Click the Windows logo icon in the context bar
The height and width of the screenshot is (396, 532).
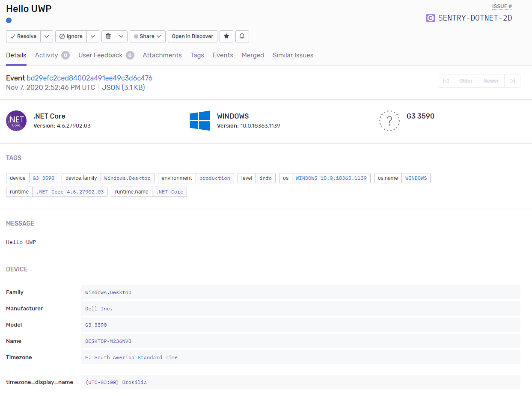pyautogui.click(x=199, y=120)
